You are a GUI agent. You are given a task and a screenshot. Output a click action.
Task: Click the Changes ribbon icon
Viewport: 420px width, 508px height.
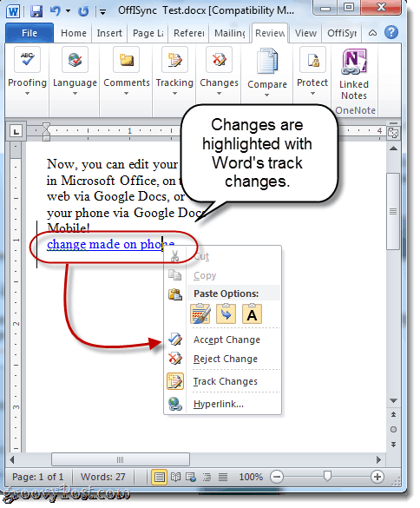[219, 59]
